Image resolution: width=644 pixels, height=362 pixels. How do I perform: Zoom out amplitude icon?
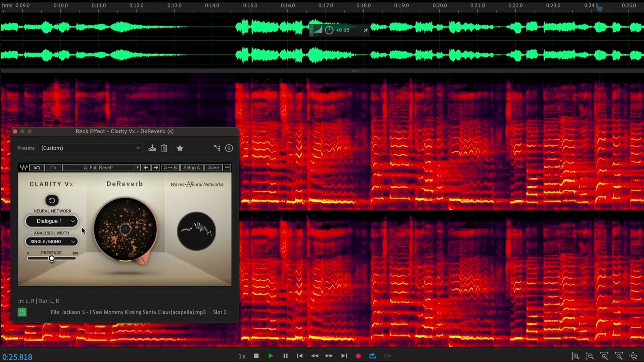coord(589,356)
